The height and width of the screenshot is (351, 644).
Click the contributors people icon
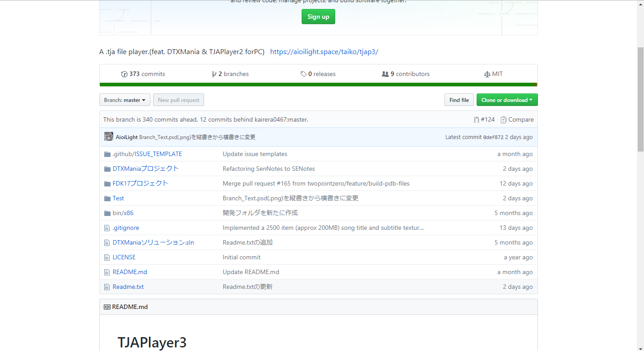pyautogui.click(x=385, y=74)
